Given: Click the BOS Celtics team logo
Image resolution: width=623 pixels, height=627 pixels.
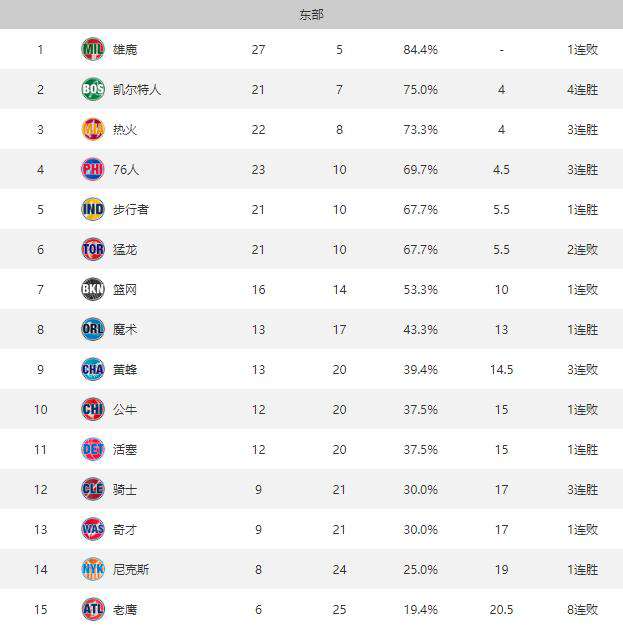Looking at the screenshot, I should click(93, 89).
